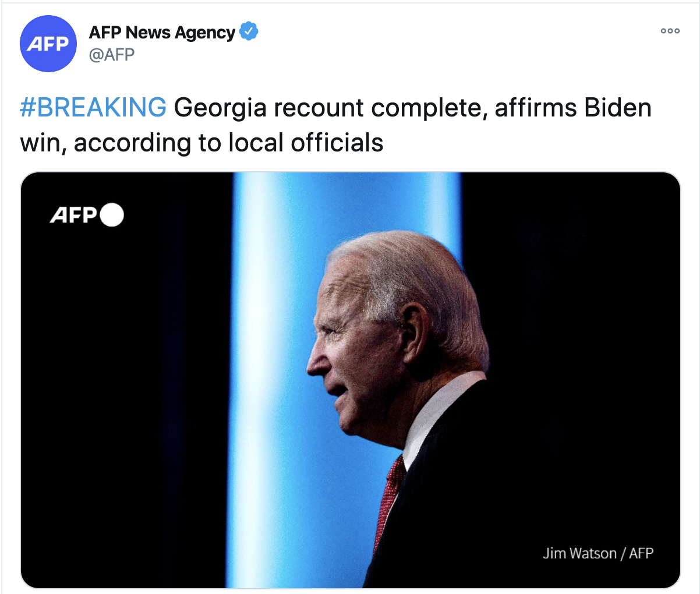This screenshot has width=700, height=594.
Task: Click the Jim Watson / AFP photo credit
Action: [x=598, y=553]
